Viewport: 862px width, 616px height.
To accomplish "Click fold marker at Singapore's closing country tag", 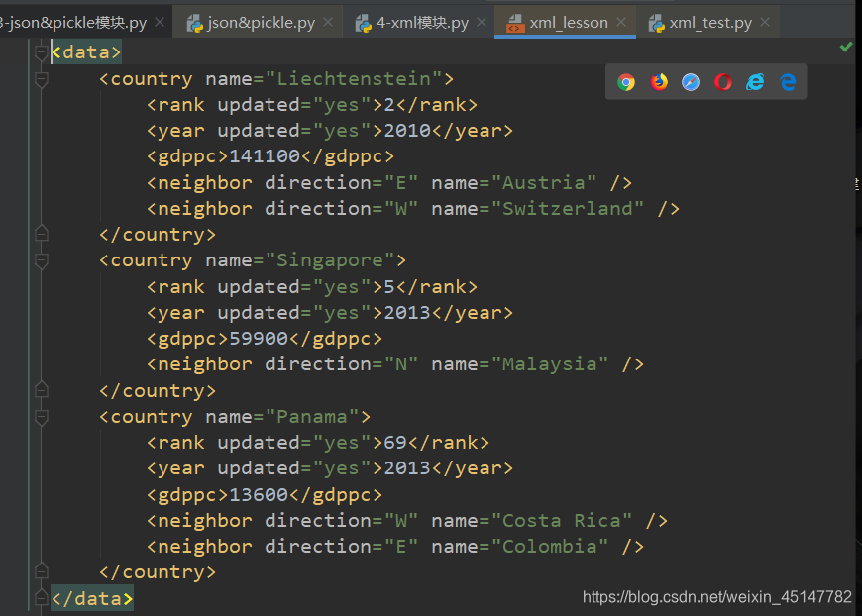I will [x=42, y=389].
